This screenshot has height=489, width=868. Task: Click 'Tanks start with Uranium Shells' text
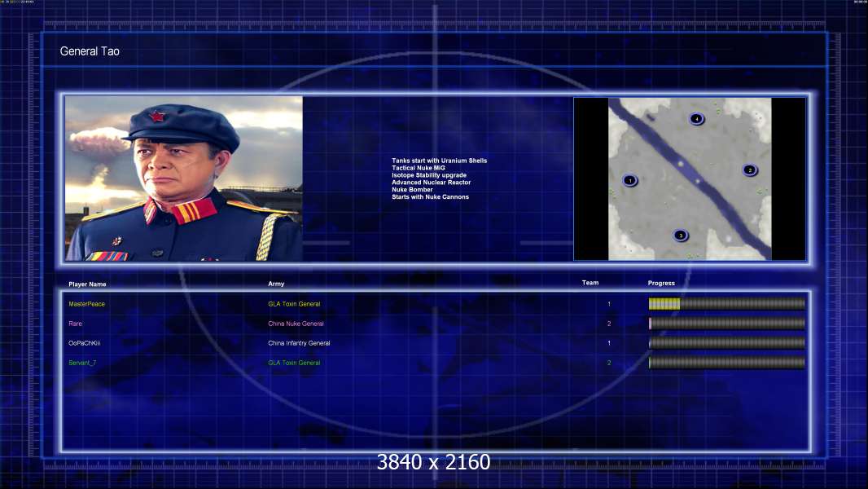pos(440,161)
